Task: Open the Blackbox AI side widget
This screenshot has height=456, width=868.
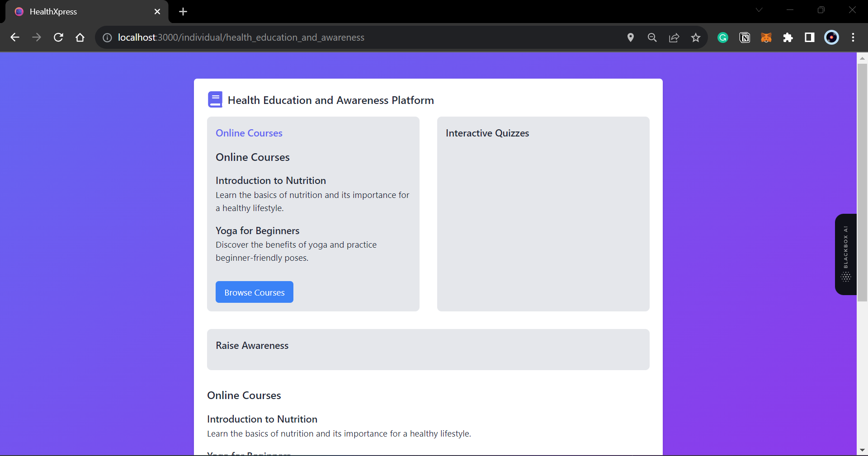Action: 846,254
